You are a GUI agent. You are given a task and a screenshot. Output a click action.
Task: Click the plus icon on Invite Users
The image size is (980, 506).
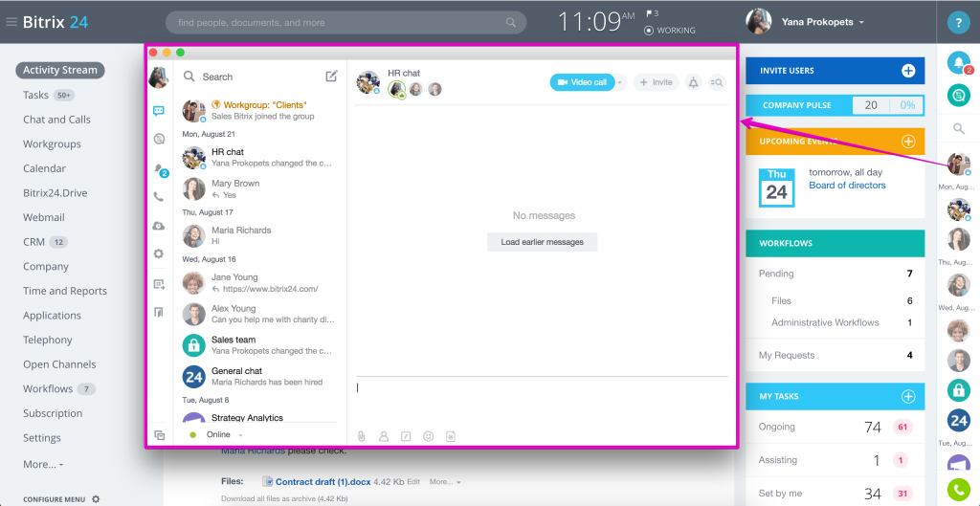908,71
